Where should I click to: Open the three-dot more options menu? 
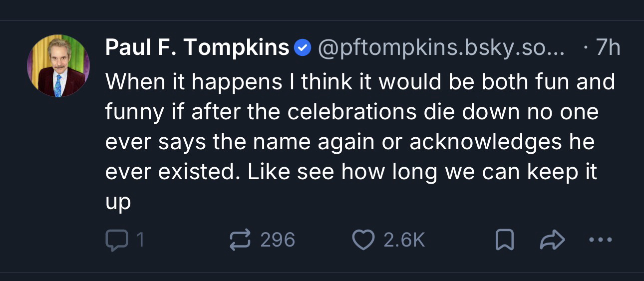[600, 240]
